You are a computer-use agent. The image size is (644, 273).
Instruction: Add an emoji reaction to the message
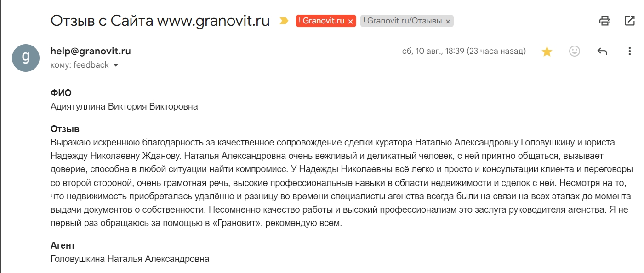(x=575, y=51)
